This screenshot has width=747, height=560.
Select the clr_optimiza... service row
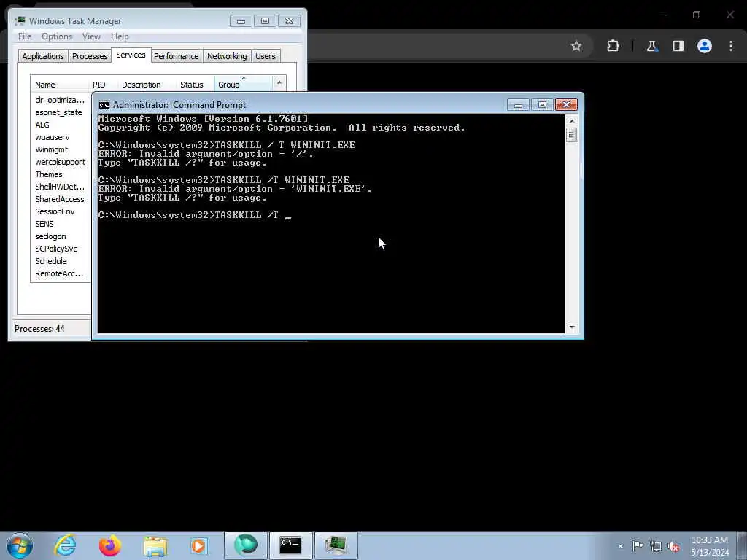60,100
